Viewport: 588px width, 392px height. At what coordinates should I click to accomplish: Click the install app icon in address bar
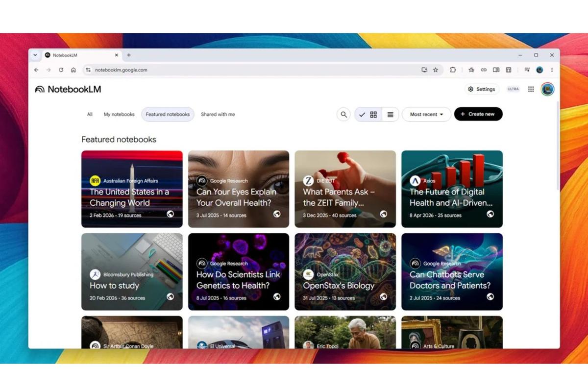pyautogui.click(x=424, y=70)
